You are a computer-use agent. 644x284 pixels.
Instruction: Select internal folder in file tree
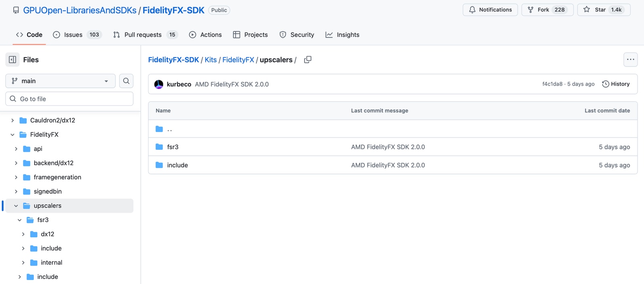pos(52,263)
